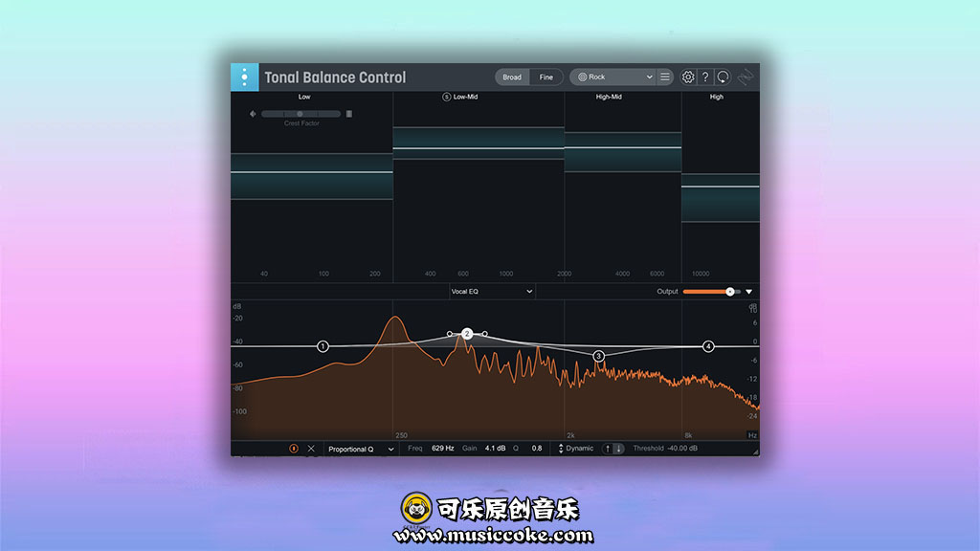Open the iZotope three-dot menu
The image size is (980, 551).
click(244, 77)
